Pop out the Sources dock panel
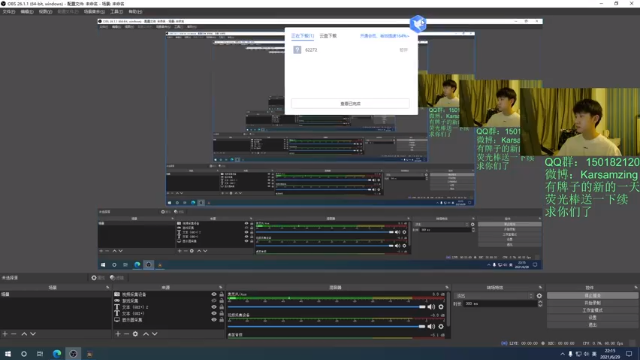The width and height of the screenshot is (640, 360). 221,287
